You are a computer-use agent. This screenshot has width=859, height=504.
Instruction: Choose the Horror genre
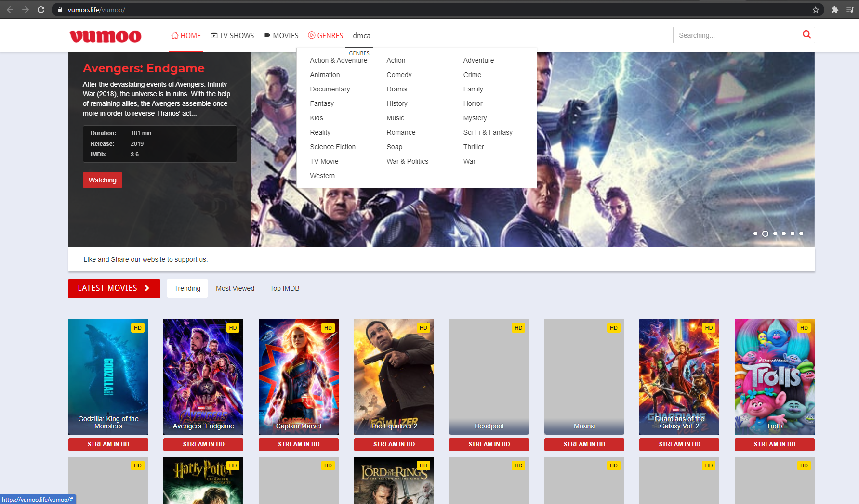(473, 103)
